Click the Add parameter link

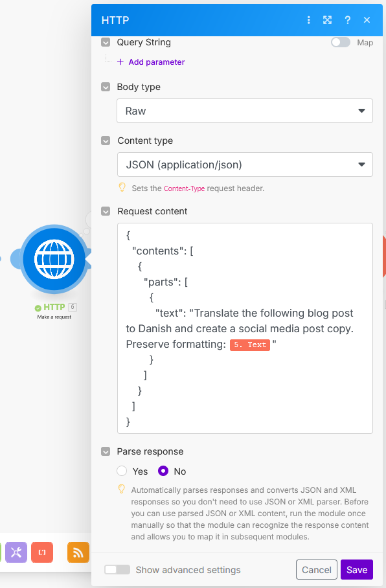[151, 62]
